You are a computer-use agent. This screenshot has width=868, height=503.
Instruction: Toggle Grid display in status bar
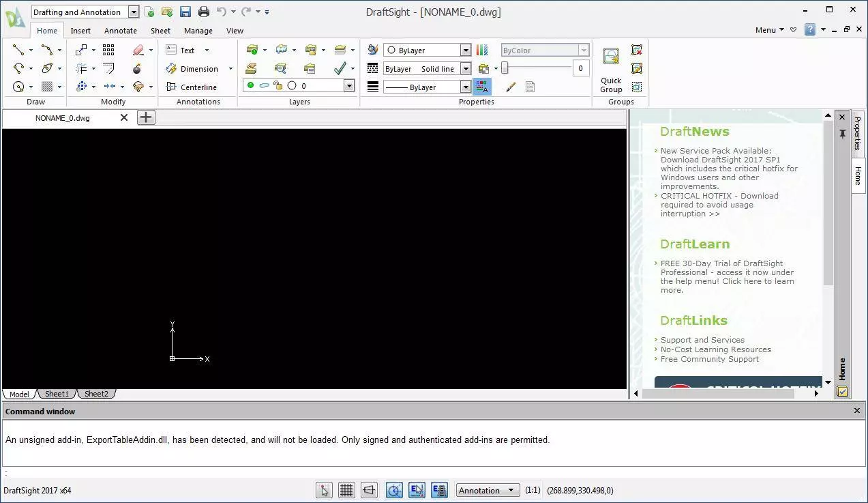point(346,490)
